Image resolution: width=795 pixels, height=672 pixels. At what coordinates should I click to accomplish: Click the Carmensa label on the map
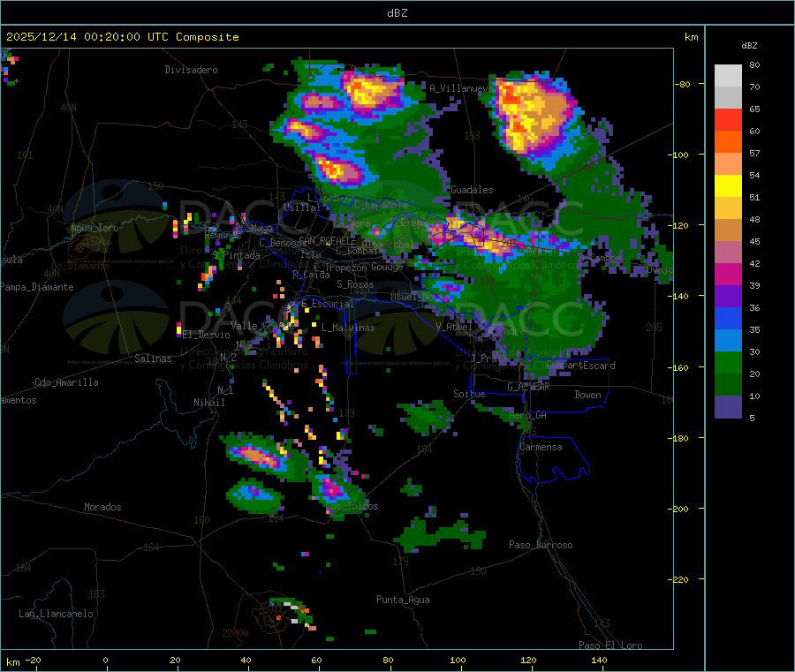click(540, 447)
